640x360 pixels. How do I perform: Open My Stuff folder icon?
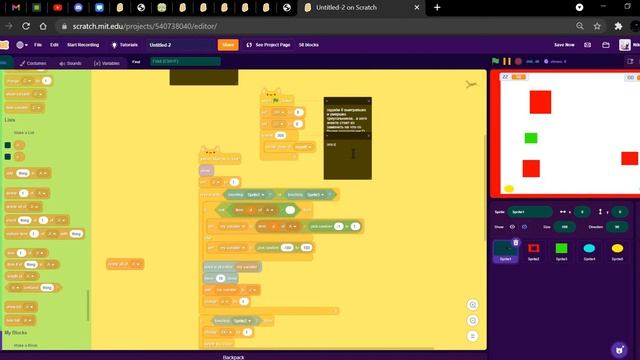(606, 45)
